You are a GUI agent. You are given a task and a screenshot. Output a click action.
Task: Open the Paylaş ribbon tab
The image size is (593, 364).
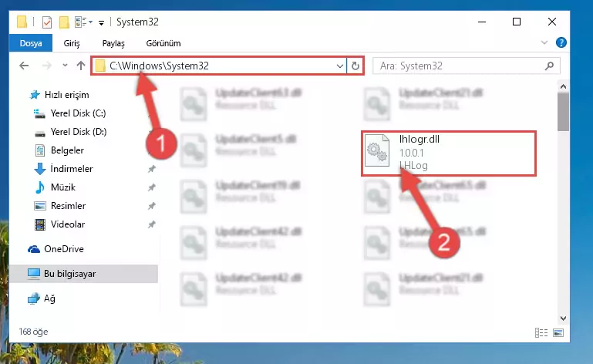pyautogui.click(x=113, y=43)
